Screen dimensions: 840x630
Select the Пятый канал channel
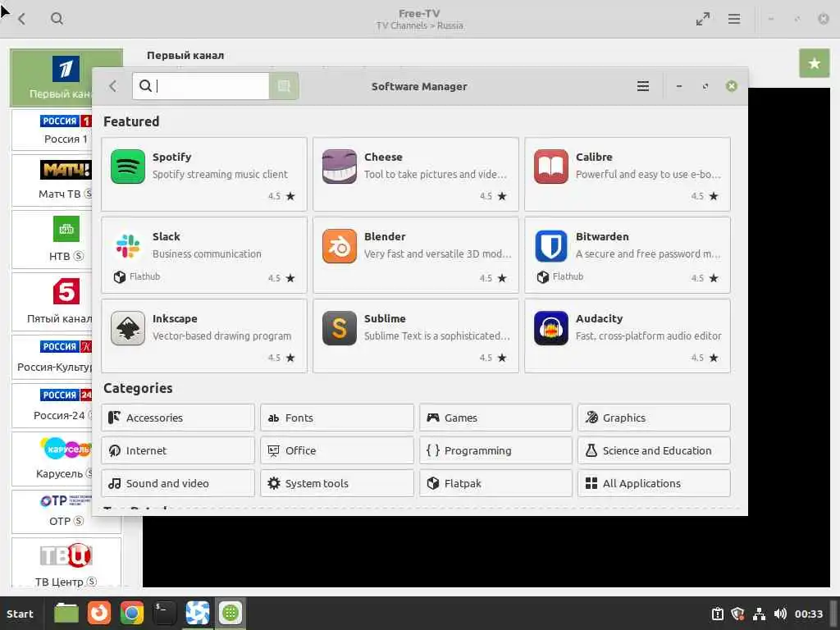coord(52,301)
